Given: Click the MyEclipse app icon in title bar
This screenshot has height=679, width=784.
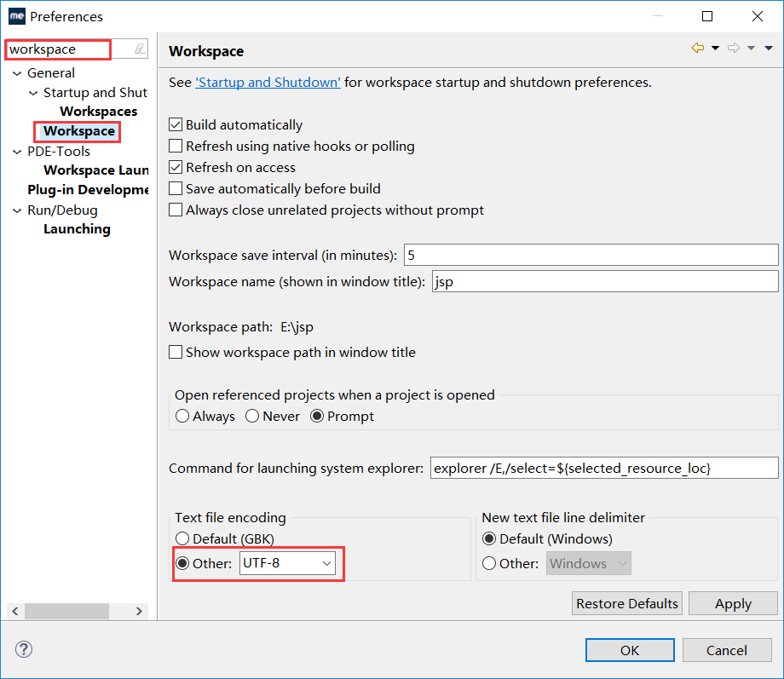Looking at the screenshot, I should click(16, 16).
